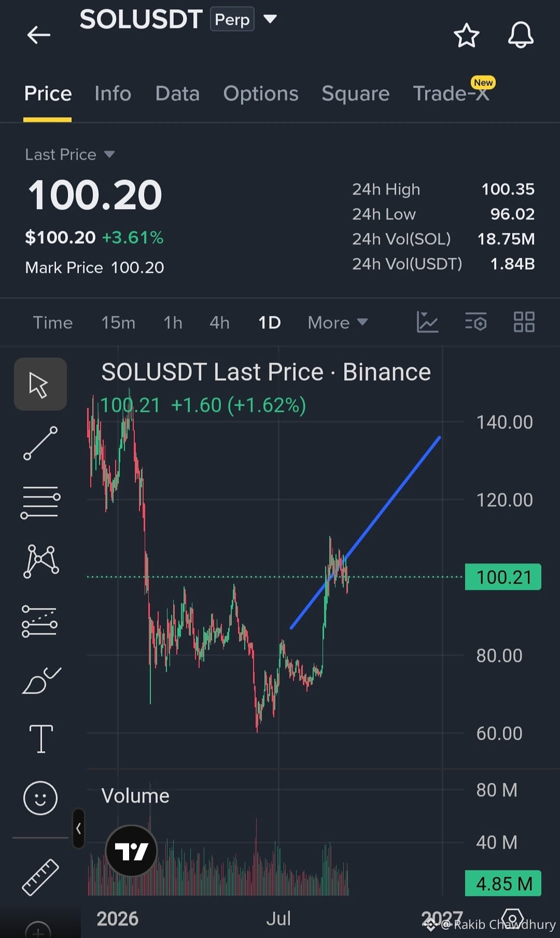Select the trend line drawing tool

coord(40,443)
